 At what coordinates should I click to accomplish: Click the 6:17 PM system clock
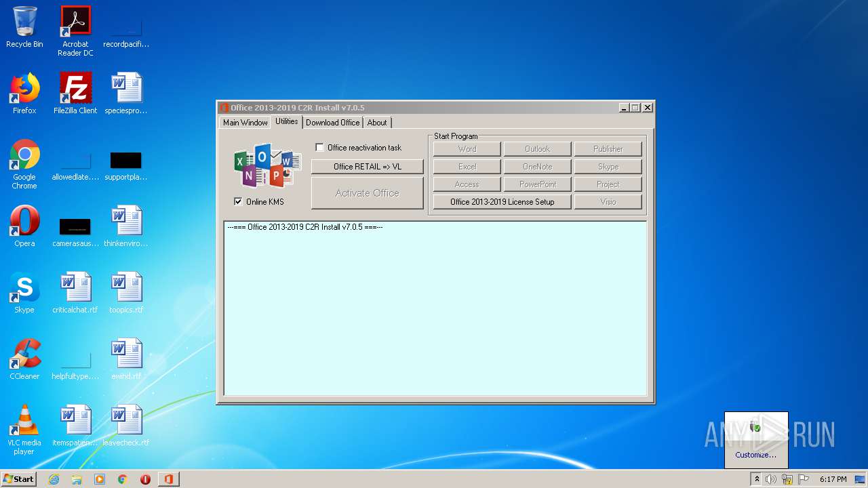833,479
